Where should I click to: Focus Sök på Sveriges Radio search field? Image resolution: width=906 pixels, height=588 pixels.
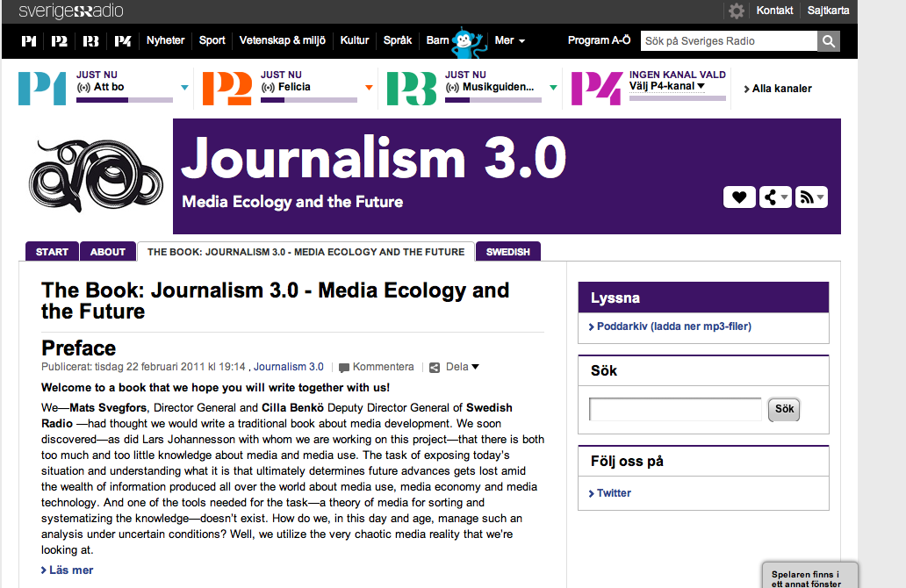729,41
